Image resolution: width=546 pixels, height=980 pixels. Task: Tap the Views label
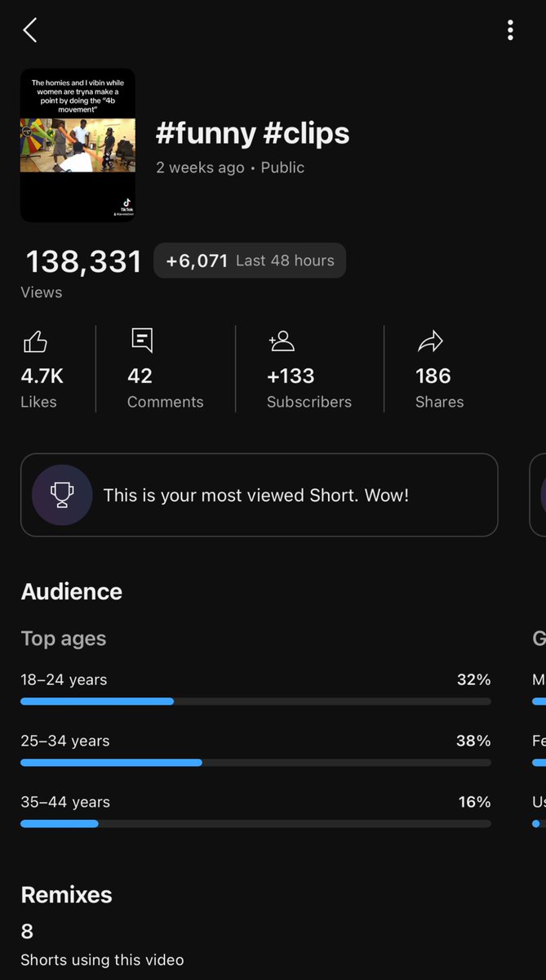[x=42, y=292]
